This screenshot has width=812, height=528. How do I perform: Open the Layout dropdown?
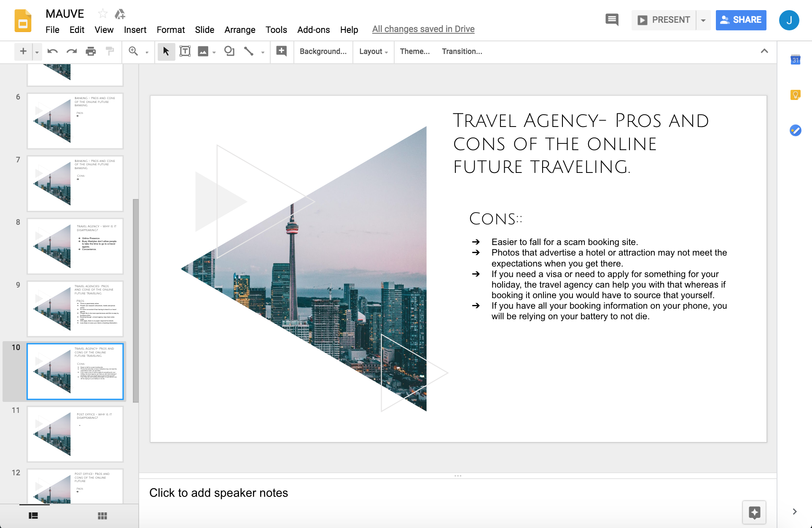(373, 51)
